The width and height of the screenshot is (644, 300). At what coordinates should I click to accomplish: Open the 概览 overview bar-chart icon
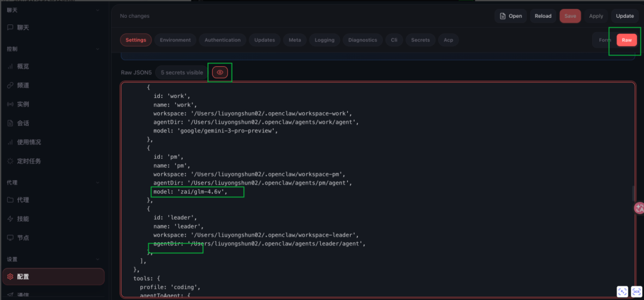pyautogui.click(x=10, y=66)
